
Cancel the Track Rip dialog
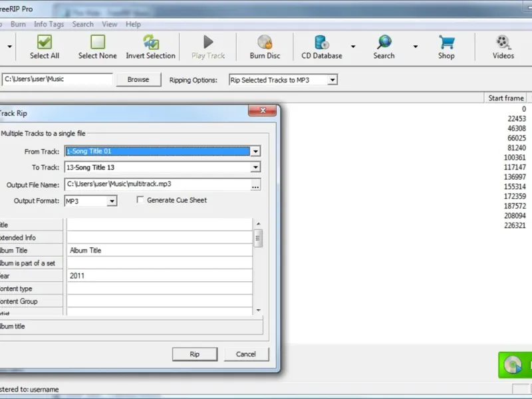point(246,354)
